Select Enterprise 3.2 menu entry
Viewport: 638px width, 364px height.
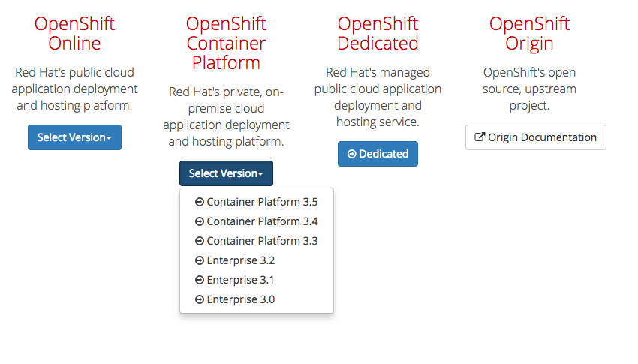click(x=257, y=260)
